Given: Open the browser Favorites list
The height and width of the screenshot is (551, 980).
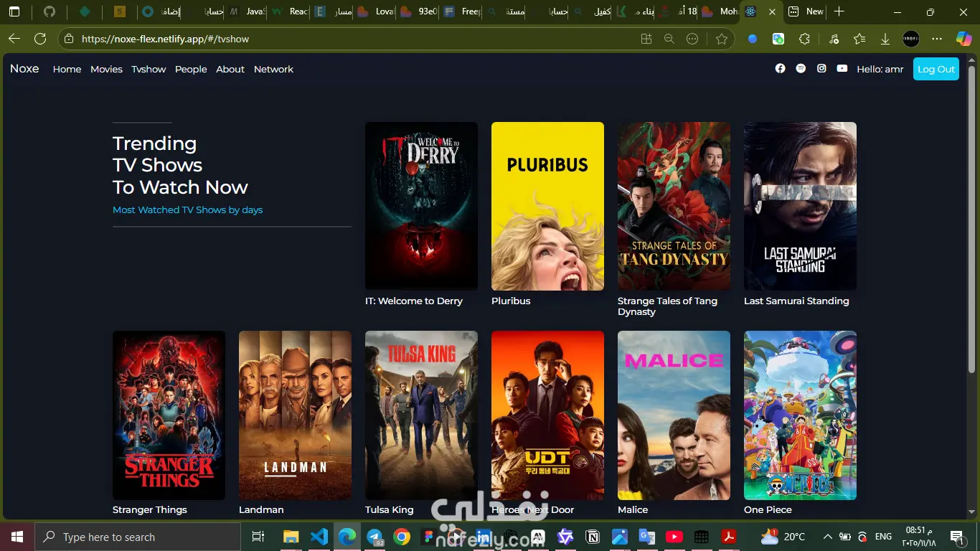Looking at the screenshot, I should coord(859,39).
